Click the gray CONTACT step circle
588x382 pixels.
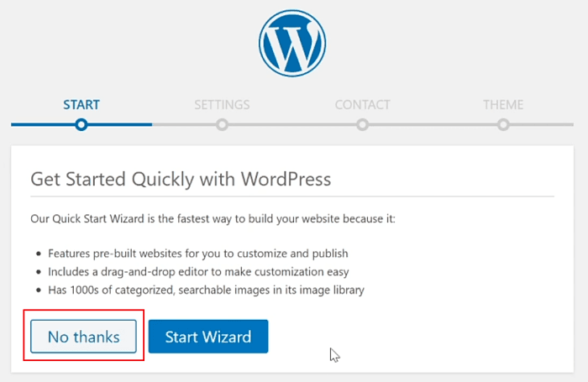click(363, 124)
